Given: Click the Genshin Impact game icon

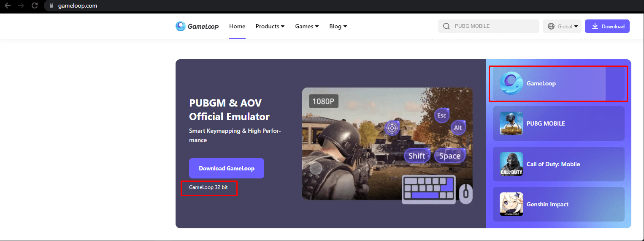Looking at the screenshot, I should (x=511, y=204).
